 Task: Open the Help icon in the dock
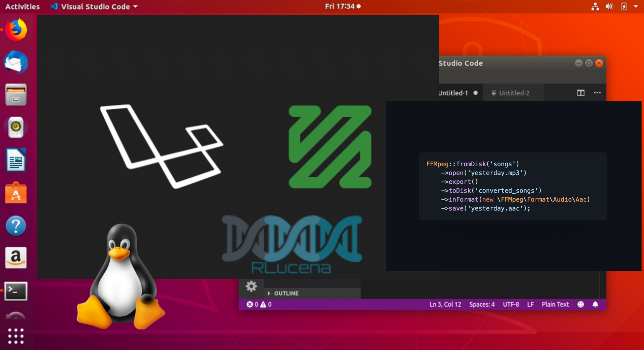coord(16,225)
